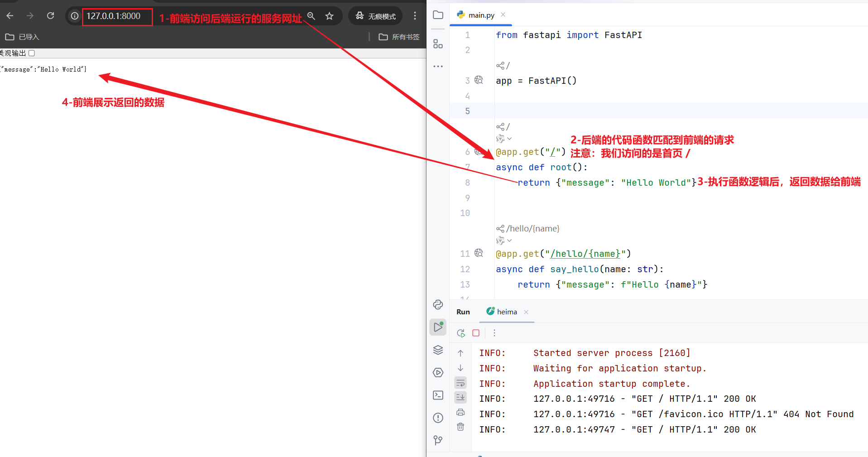Expand AI assistant dropdown above say_hello route
Image resolution: width=868 pixels, height=457 pixels.
pos(504,241)
